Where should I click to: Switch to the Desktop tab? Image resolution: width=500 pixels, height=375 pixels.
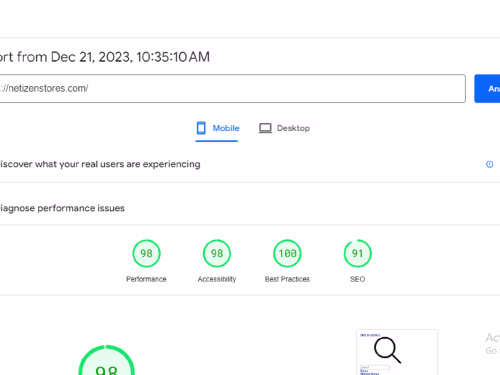pyautogui.click(x=284, y=129)
